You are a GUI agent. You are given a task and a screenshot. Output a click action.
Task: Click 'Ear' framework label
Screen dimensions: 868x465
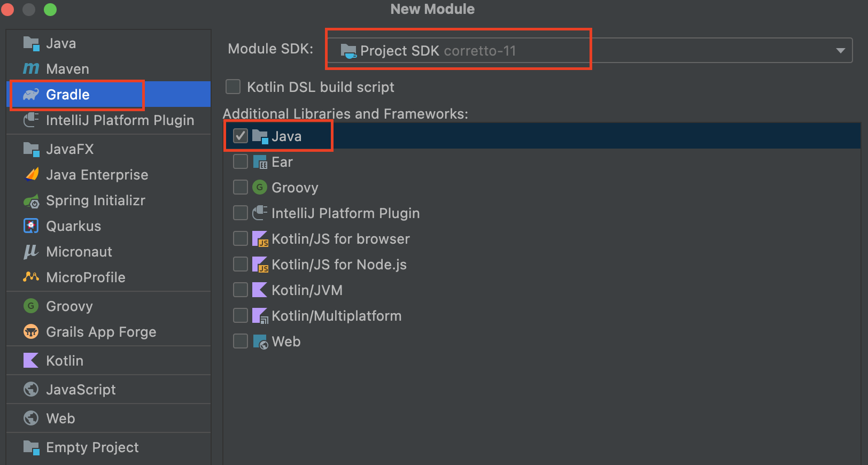point(282,162)
